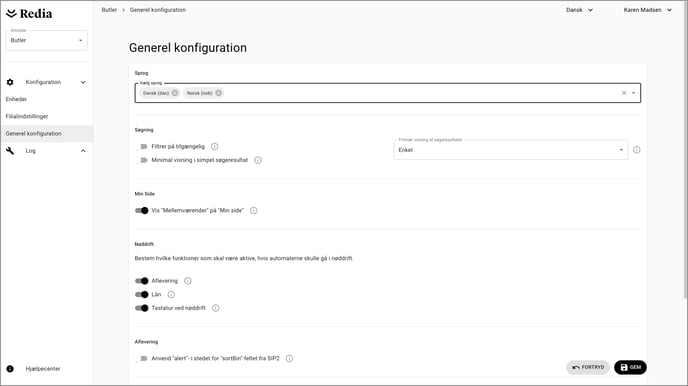The image size is (688, 386).
Task: Remove the Dansk (dan) language chip
Action: (175, 93)
